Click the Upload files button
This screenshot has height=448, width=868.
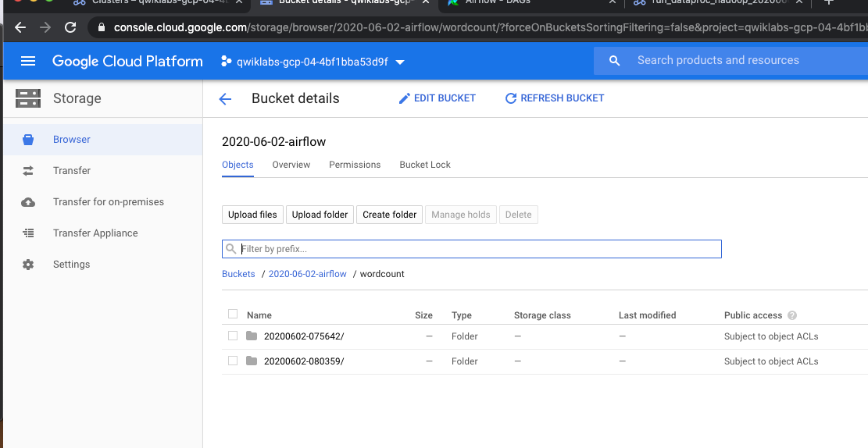(x=252, y=215)
